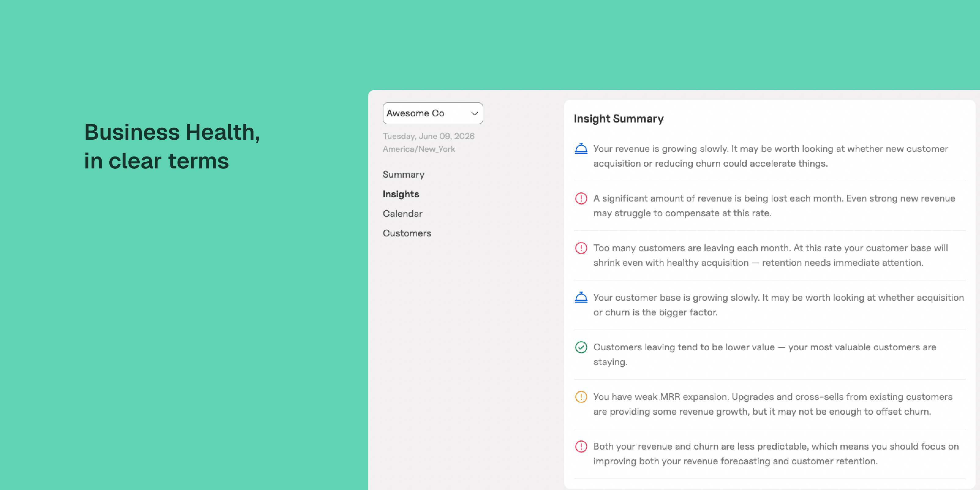
Task: Click the headline 'Business Health, in clear terms'
Action: [172, 146]
